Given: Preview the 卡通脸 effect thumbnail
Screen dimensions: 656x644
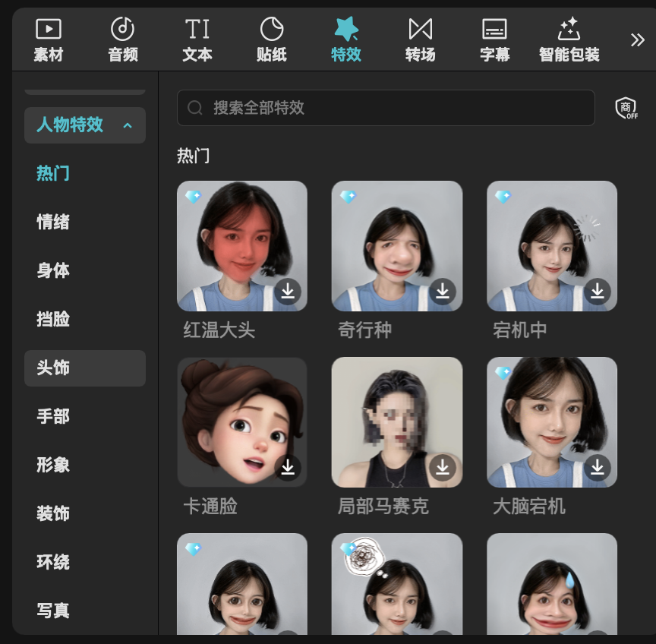Looking at the screenshot, I should (242, 422).
